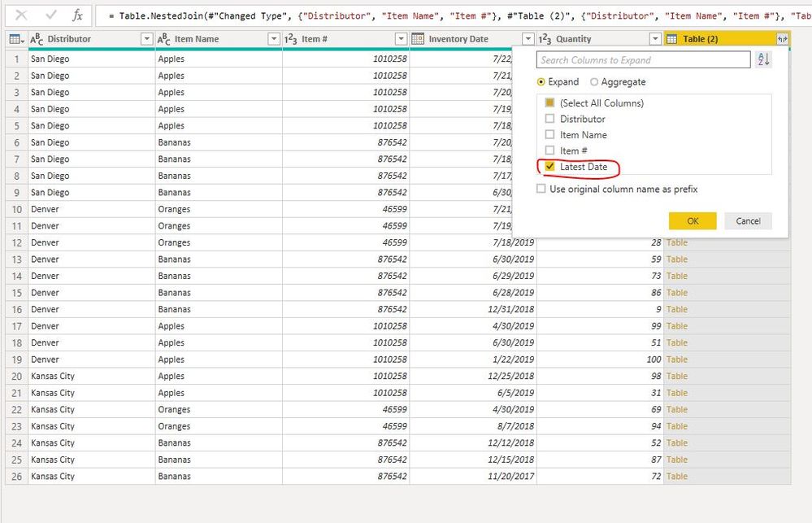Check the Distributor column checkbox
This screenshot has height=523, width=812.
(x=549, y=119)
